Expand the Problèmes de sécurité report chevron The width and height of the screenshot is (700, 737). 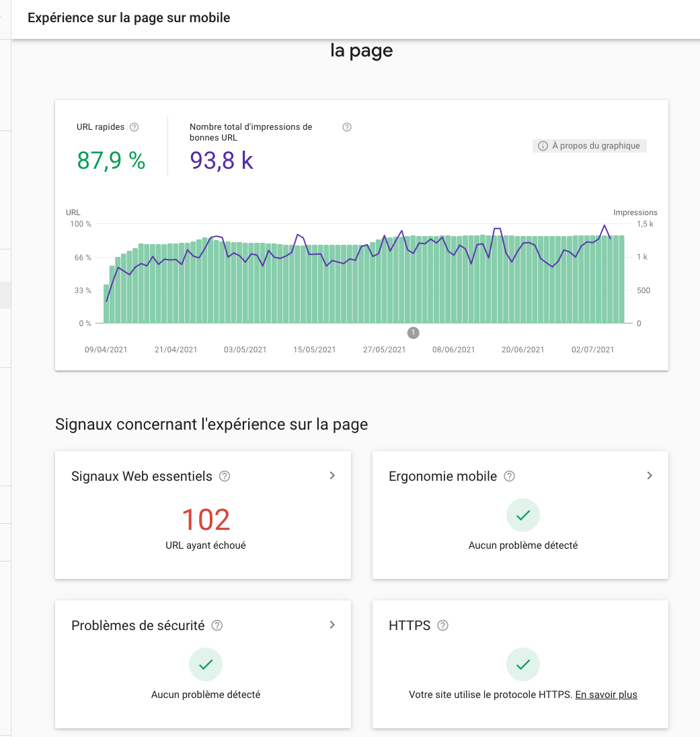pos(332,625)
